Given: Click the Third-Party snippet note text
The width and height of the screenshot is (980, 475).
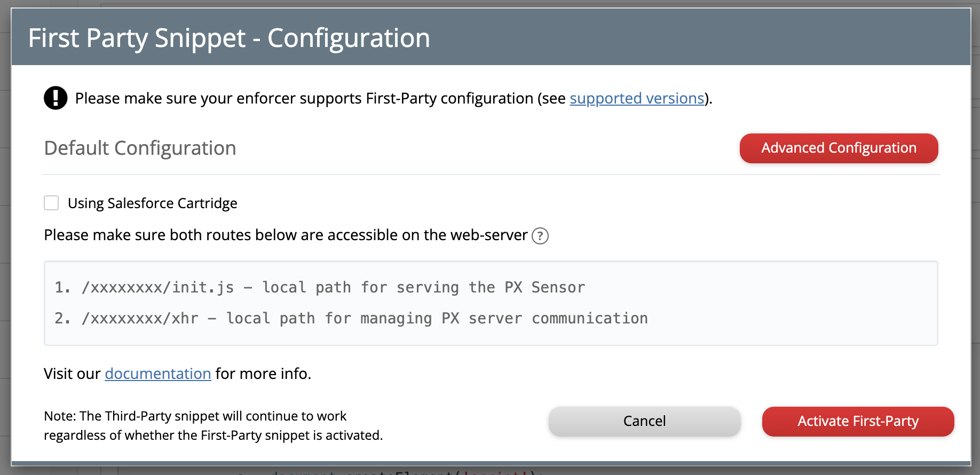Looking at the screenshot, I should (x=213, y=425).
